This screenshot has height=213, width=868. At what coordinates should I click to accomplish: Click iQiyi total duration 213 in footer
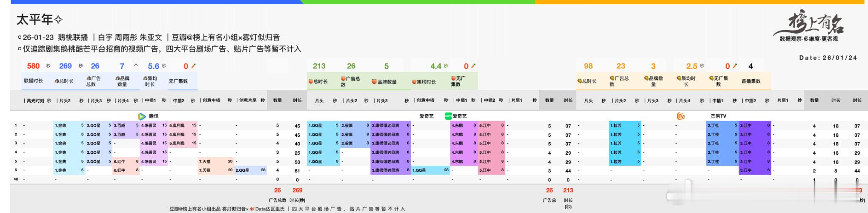pos(568,190)
